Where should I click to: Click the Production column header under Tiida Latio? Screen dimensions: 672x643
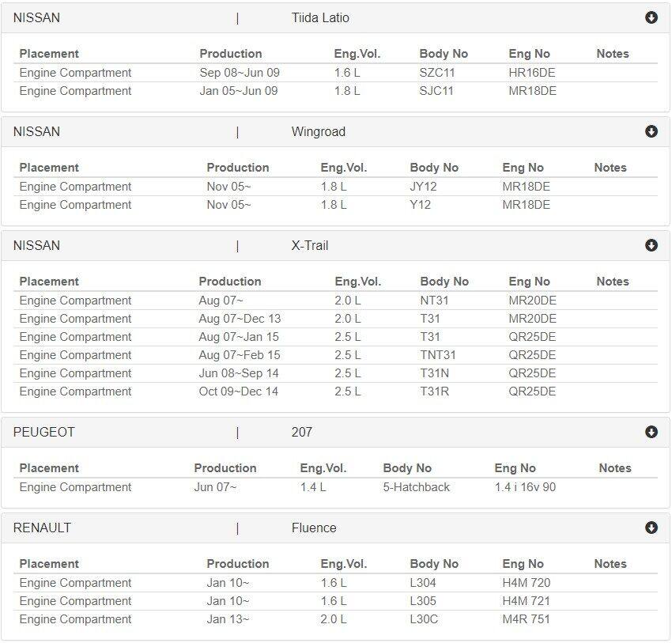[231, 54]
